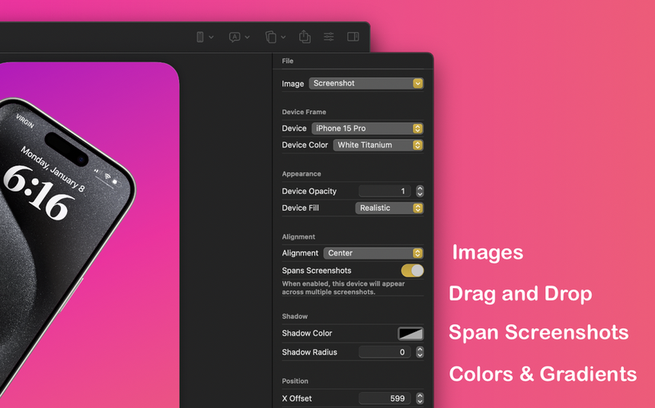
Task: Click the Shadow Radius stepper arrows
Action: click(x=420, y=352)
